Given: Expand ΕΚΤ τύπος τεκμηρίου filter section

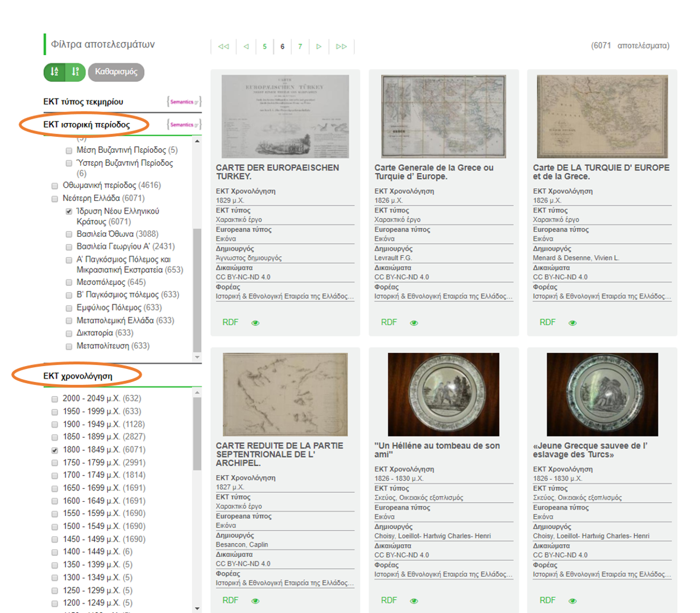Looking at the screenshot, I should 83,102.
